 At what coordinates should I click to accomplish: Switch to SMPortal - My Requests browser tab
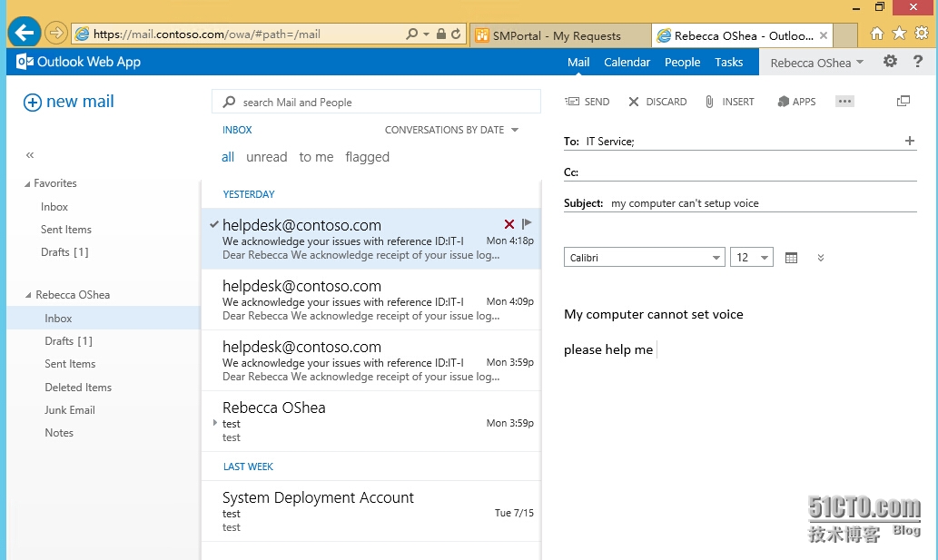[x=560, y=35]
